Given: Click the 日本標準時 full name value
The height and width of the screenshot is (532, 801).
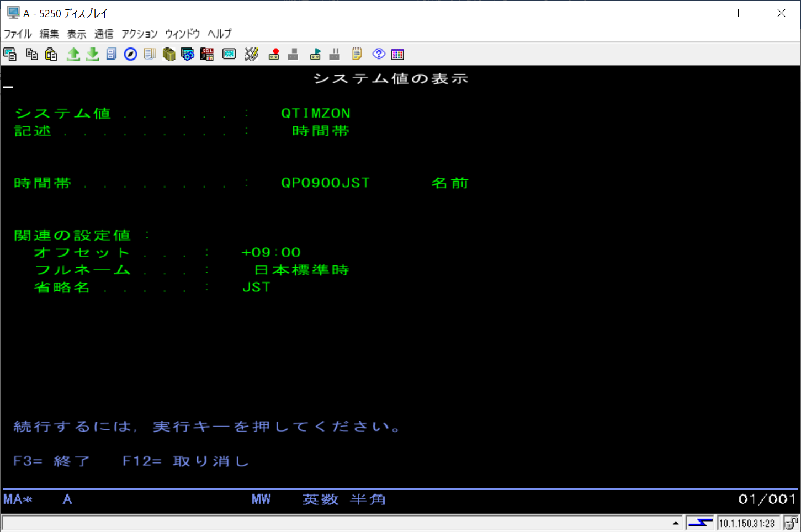Looking at the screenshot, I should pos(302,270).
